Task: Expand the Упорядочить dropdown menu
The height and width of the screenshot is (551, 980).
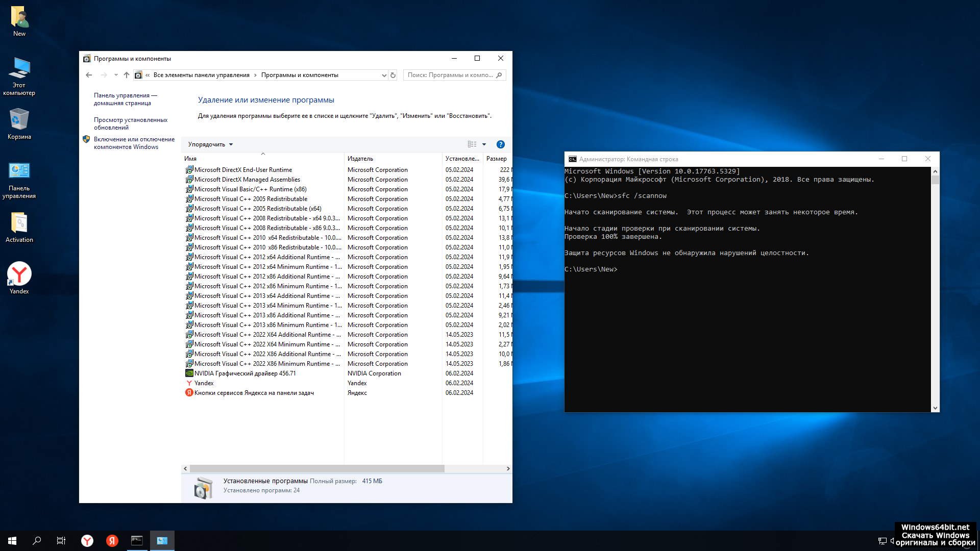Action: coord(210,144)
